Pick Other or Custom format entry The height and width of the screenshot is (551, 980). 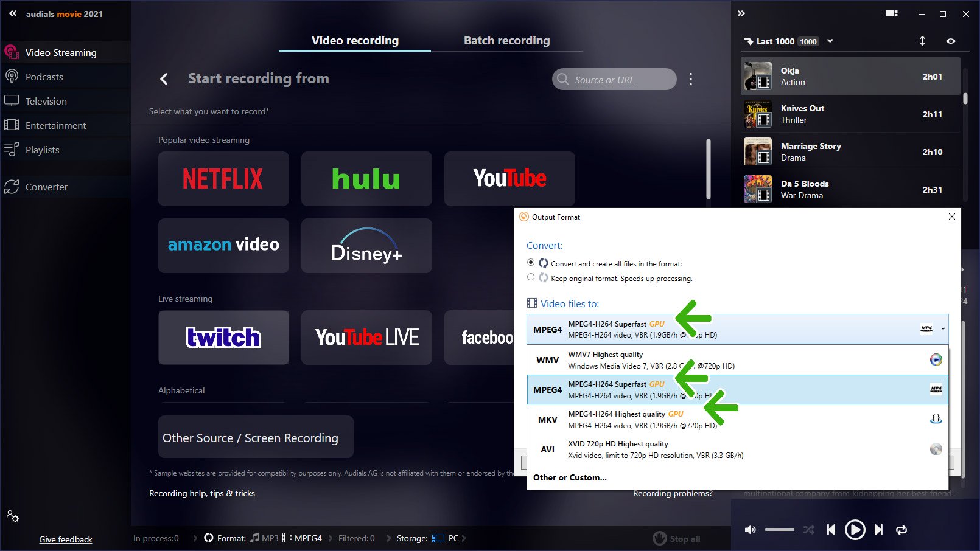pos(570,477)
